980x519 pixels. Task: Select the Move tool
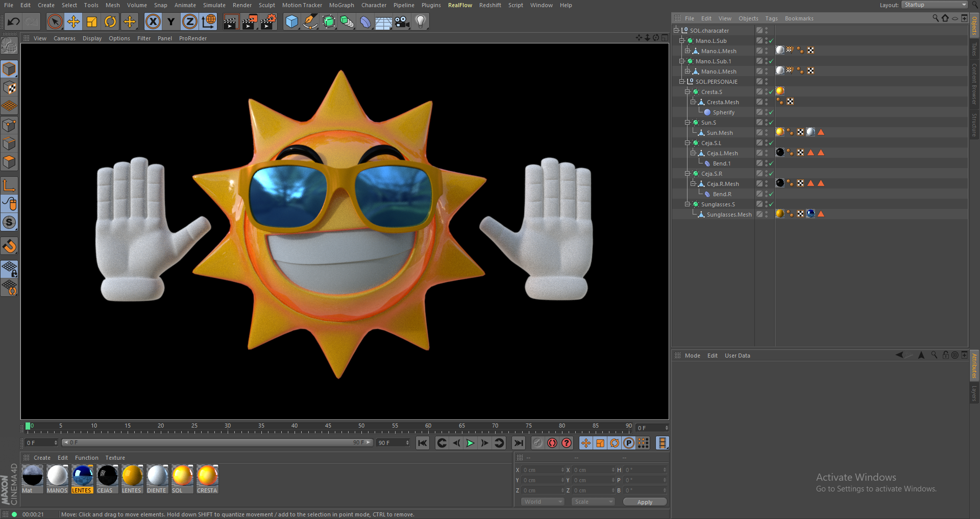[73, 21]
